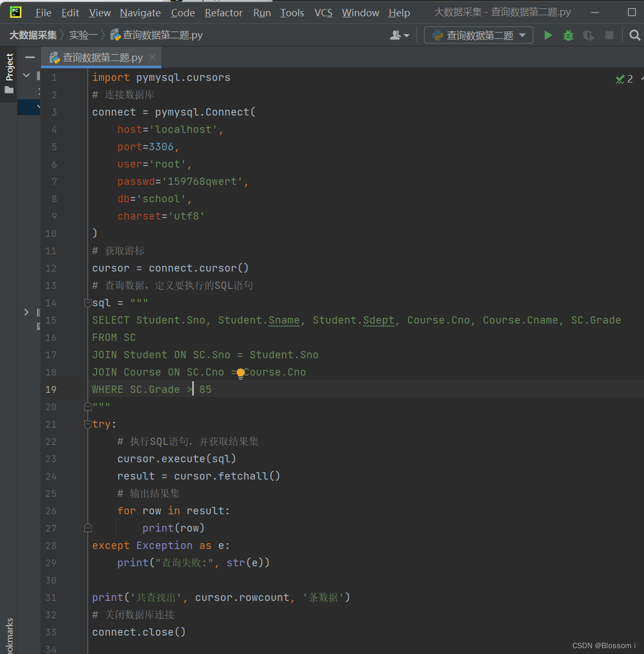Click pymysql.Connect( on line 3
Viewport: 644px width, 654px height.
[205, 112]
